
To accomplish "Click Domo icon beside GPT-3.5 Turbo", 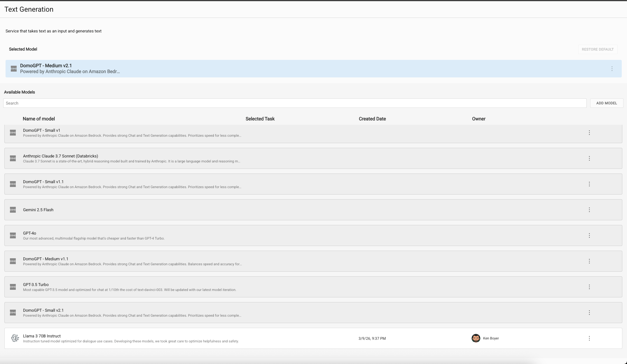I will tap(13, 287).
